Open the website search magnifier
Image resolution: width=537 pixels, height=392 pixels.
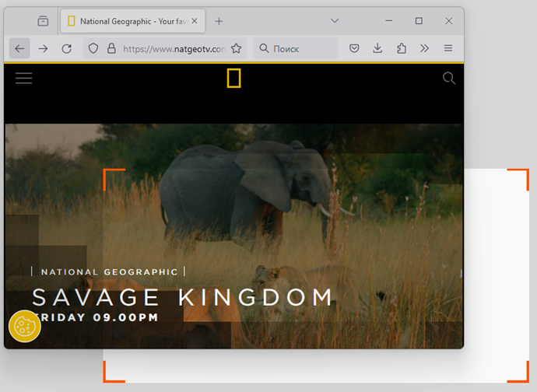[449, 79]
